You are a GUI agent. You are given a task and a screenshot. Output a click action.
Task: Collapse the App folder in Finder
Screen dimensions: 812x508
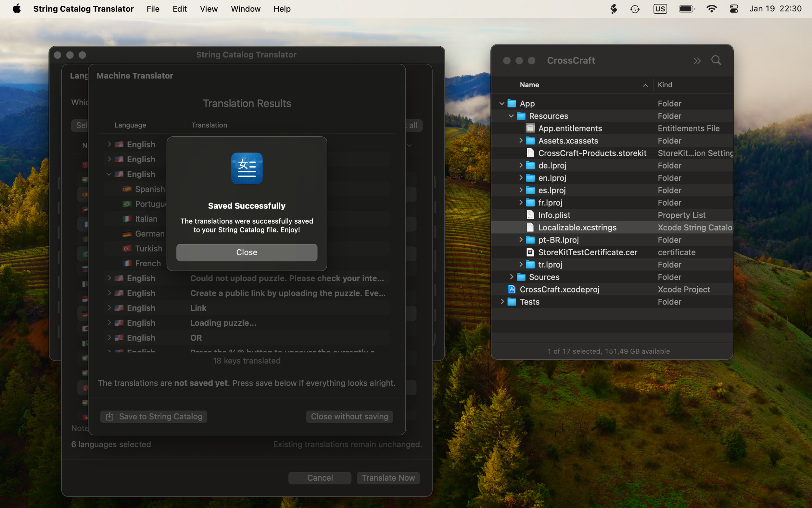click(502, 104)
